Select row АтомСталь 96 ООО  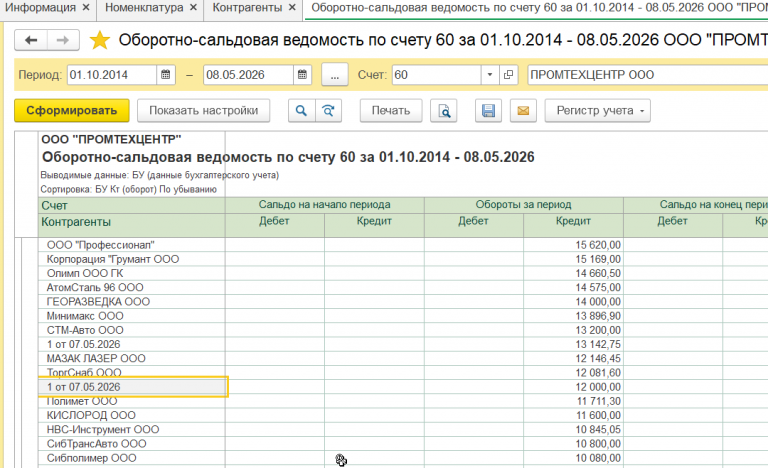point(95,288)
